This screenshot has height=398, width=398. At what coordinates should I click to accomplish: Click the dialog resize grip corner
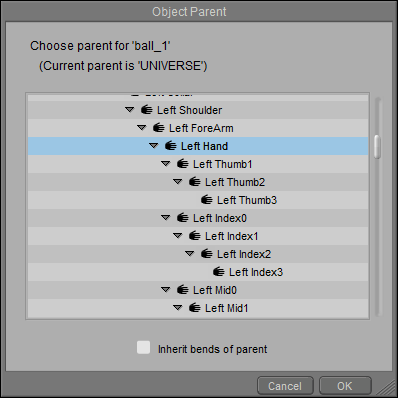tap(386, 387)
